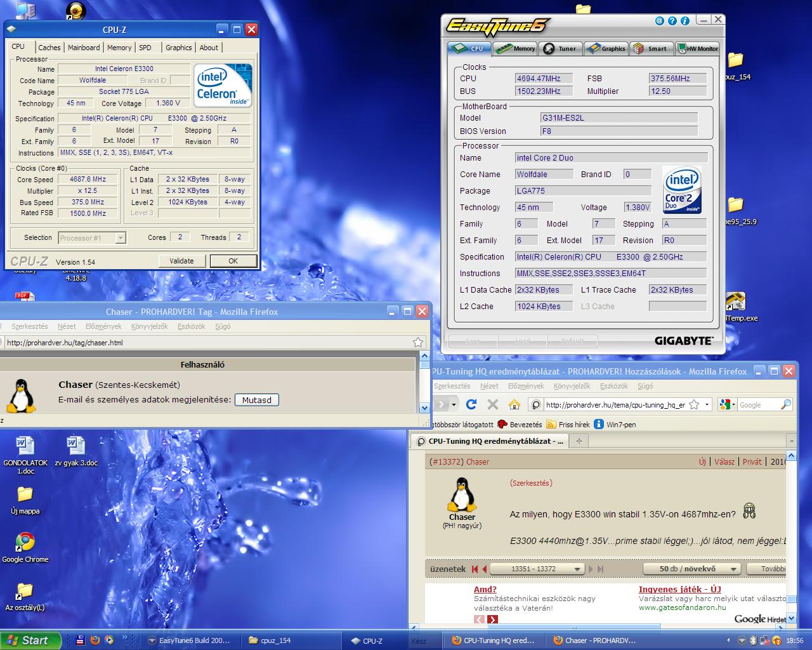This screenshot has height=650, width=812.
Task: Click the Penguin avatar in forum post
Action: (462, 494)
